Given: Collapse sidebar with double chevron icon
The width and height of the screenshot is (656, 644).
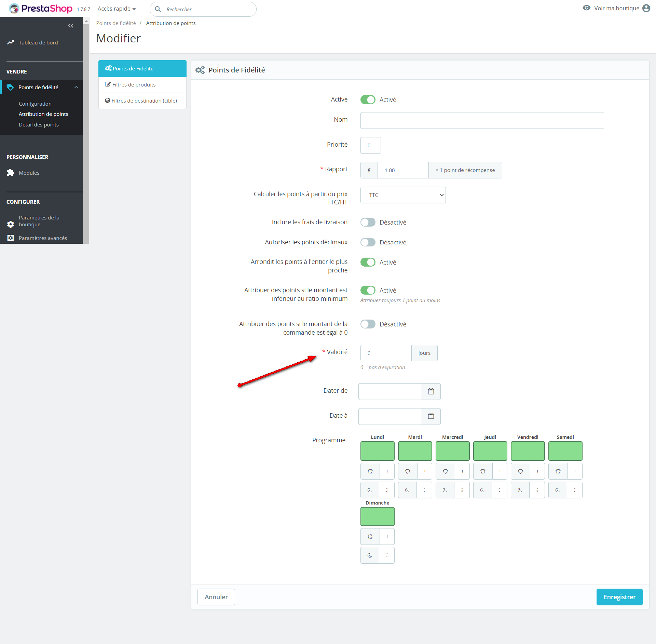Looking at the screenshot, I should pos(71,26).
